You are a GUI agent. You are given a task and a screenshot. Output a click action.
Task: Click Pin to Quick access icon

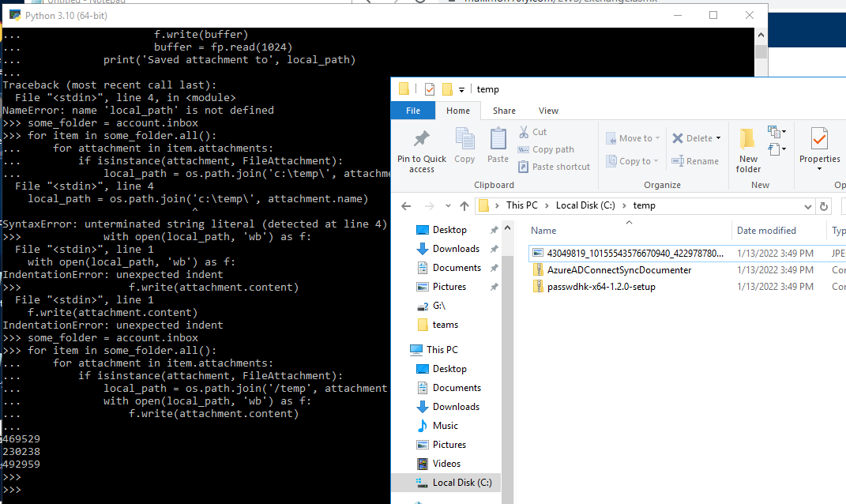(x=421, y=140)
